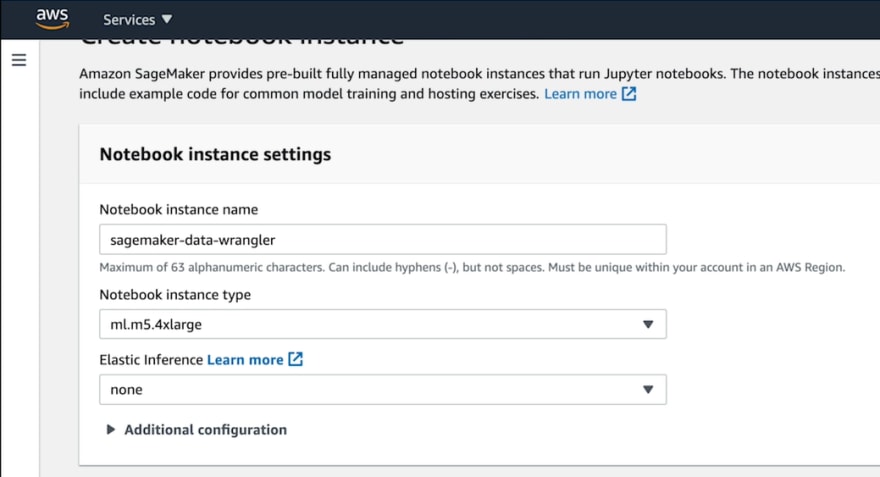Click the name field's 63-character limit hint text
The width and height of the screenshot is (880, 477).
(472, 268)
